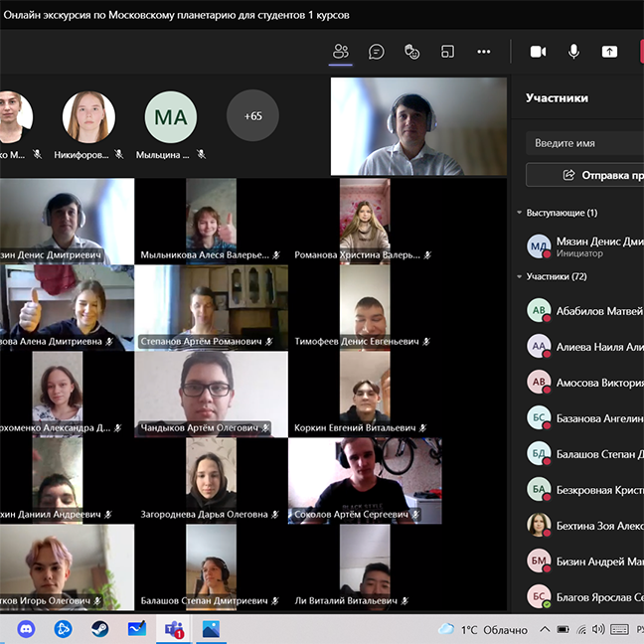Select Бехтина Зоя in the participants list
The image size is (644, 644).
(x=598, y=526)
